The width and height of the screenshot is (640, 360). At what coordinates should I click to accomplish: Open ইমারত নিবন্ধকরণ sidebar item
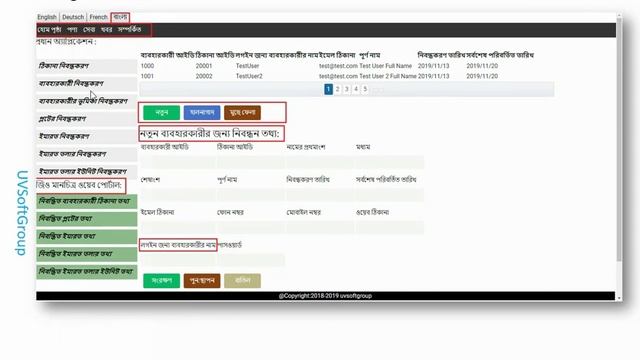[x=87, y=136]
